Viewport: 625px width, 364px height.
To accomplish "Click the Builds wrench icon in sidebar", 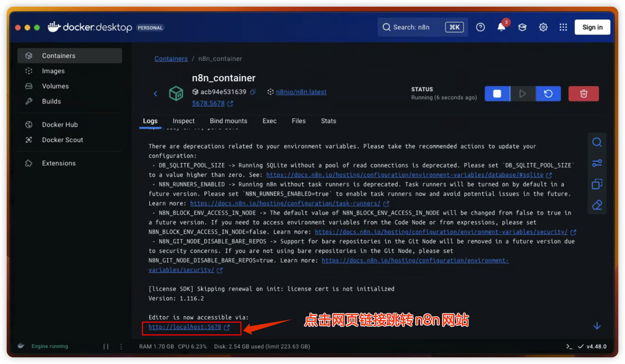I will coord(29,101).
